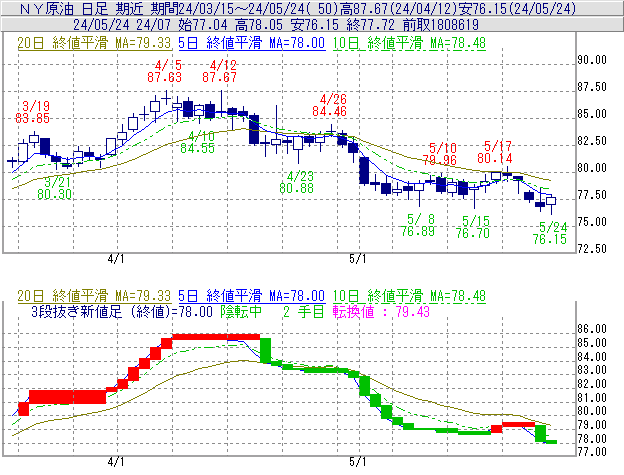Click the 72.50 price axis label

[592, 249]
